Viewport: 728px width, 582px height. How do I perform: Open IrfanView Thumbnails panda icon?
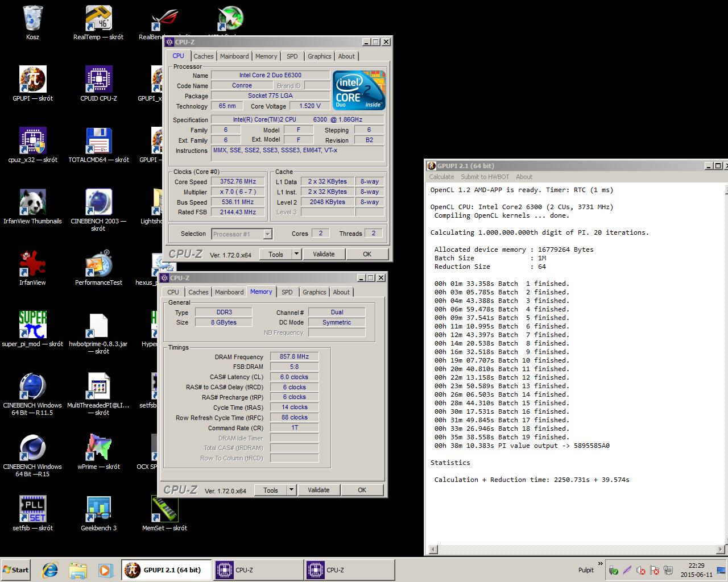tap(32, 207)
